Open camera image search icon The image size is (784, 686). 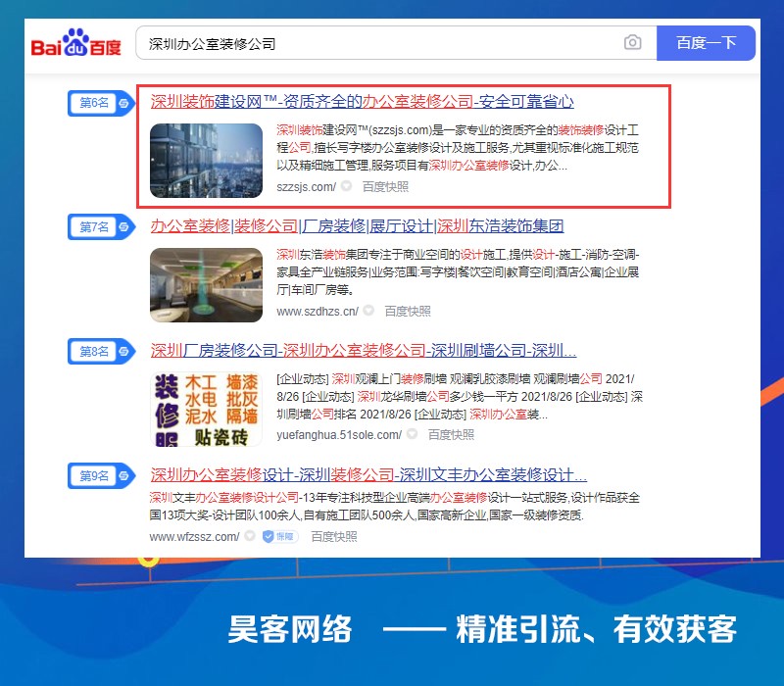pyautogui.click(x=632, y=42)
